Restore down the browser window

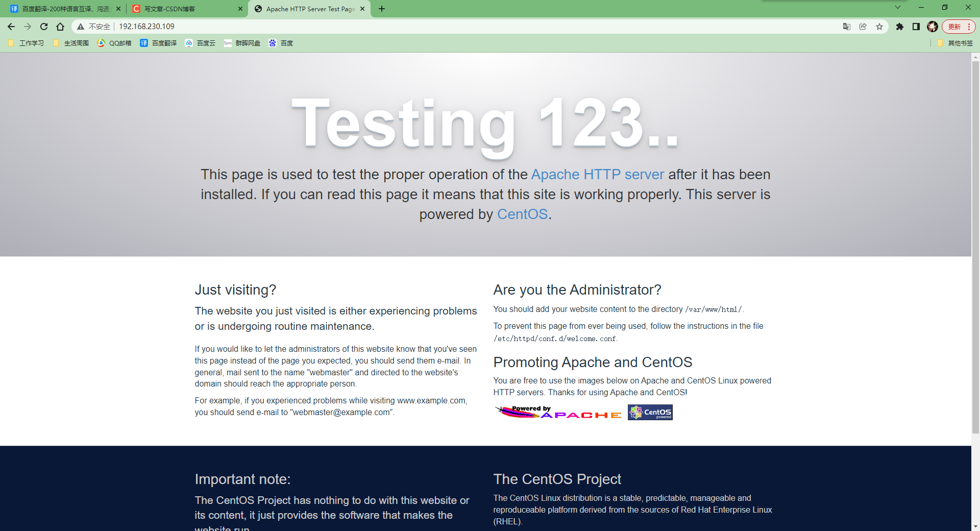click(945, 7)
